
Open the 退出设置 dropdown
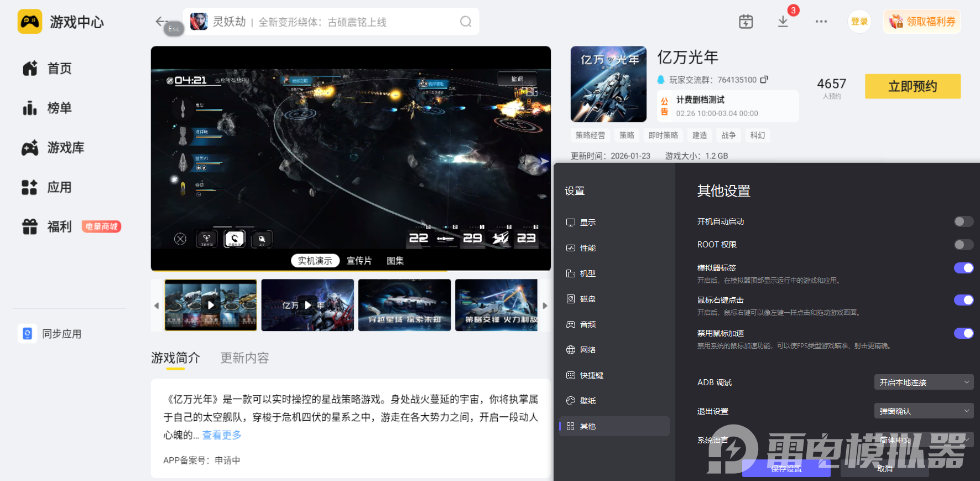923,411
